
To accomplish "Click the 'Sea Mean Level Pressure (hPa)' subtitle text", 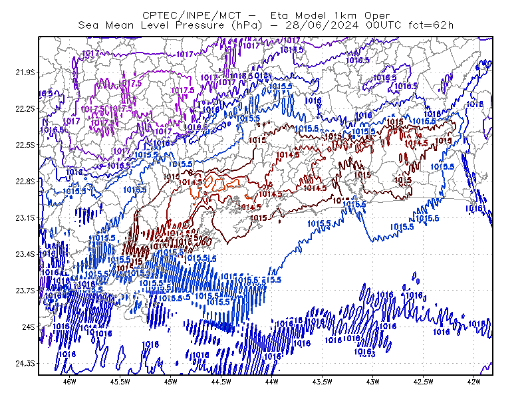I will (x=170, y=25).
